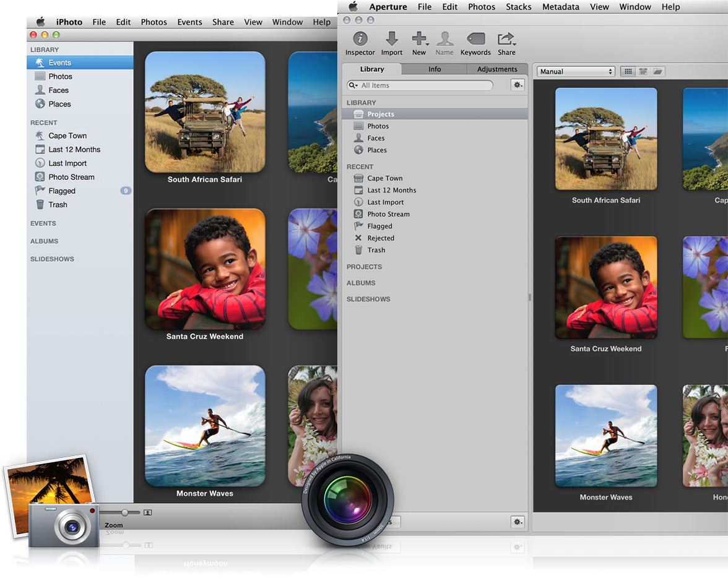The image size is (728, 578).
Task: Click the Import arrow icon in Aperture
Action: [x=391, y=39]
